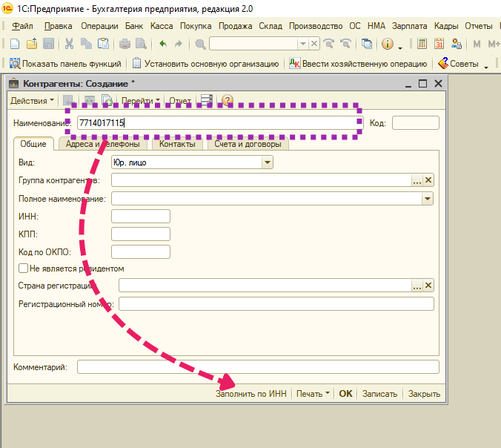Image resolution: width=501 pixels, height=448 pixels.
Task: Open the Банк menu
Action: 134,26
